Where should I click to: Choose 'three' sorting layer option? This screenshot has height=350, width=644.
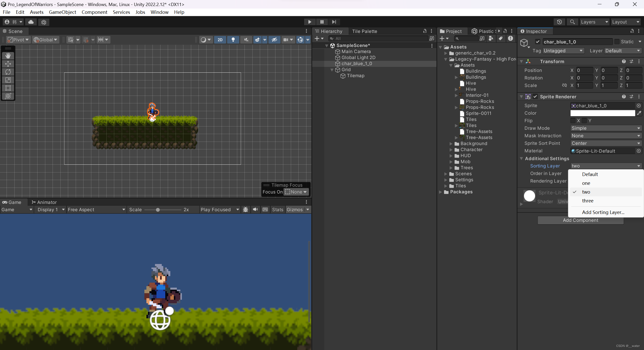coord(588,201)
